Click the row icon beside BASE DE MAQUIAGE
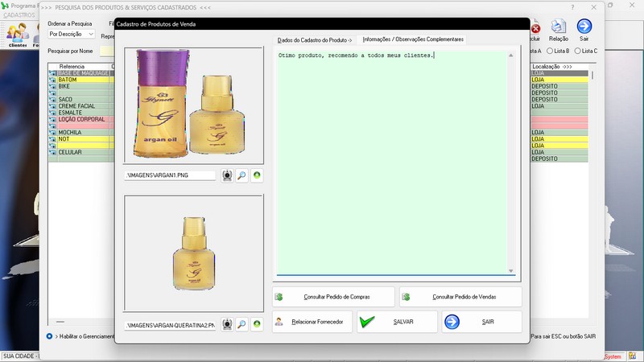Image resolution: width=644 pixels, height=362 pixels. pyautogui.click(x=52, y=73)
